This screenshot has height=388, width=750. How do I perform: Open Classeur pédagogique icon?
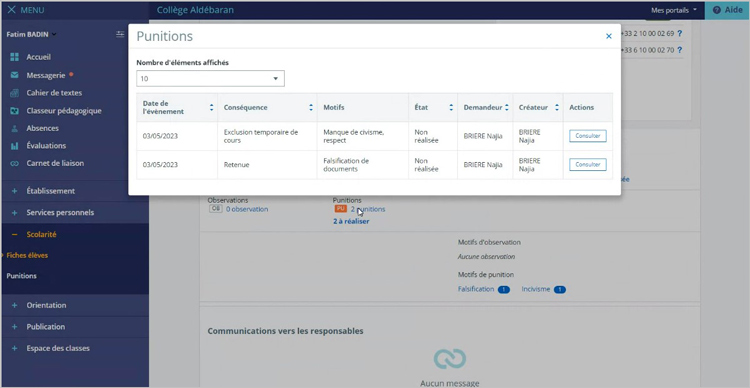click(14, 111)
